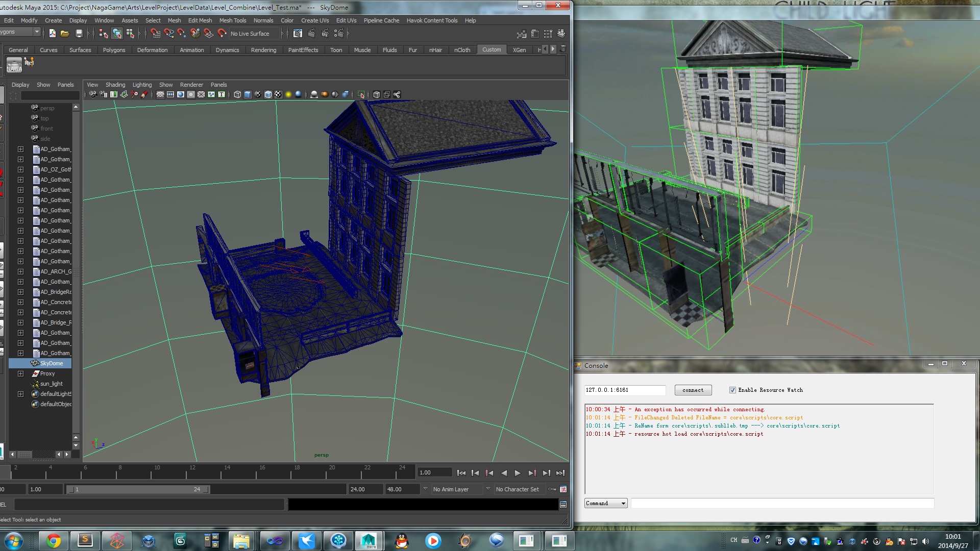Image resolution: width=980 pixels, height=551 pixels.
Task: Toggle Enable Resource Watch checkbox
Action: [732, 390]
